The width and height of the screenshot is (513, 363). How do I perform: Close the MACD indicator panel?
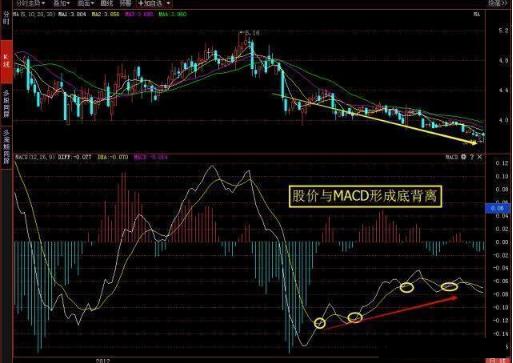click(x=480, y=157)
